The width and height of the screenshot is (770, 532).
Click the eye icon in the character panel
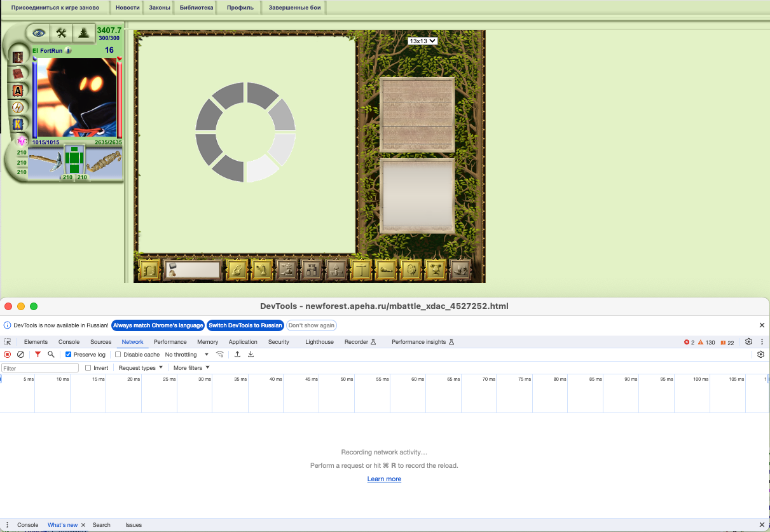coord(39,32)
